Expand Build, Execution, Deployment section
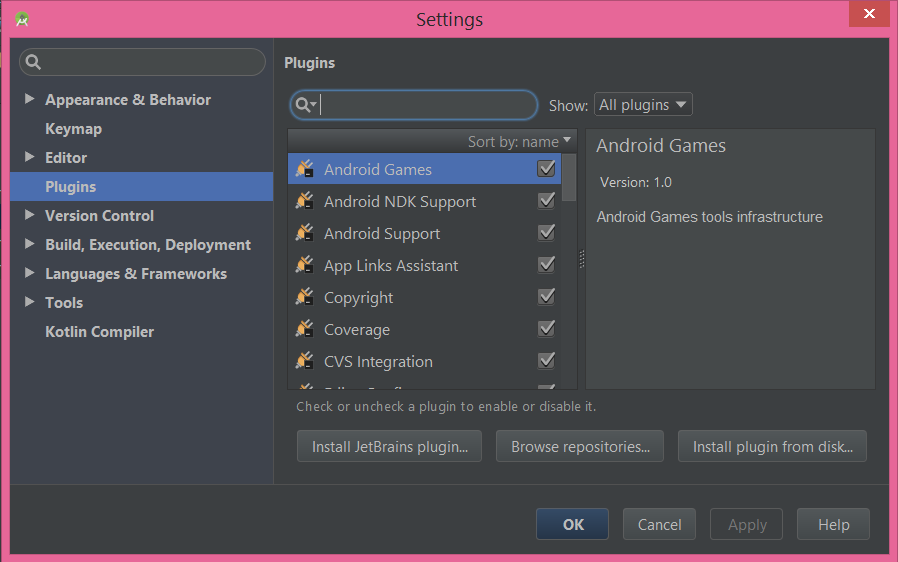This screenshot has height=562, width=898. pyautogui.click(x=29, y=244)
